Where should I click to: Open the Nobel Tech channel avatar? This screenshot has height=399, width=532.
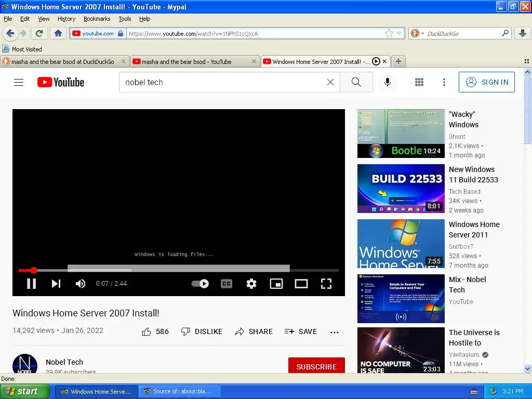coord(25,364)
